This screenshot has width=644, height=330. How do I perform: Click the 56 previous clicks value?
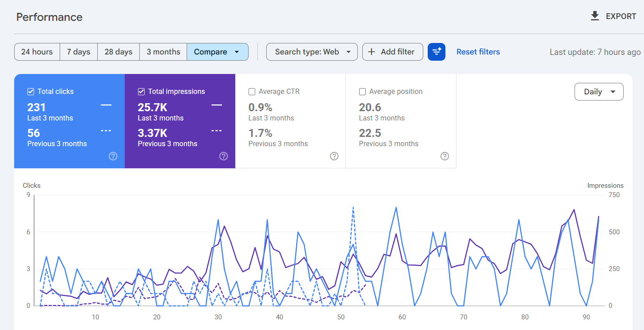(x=34, y=133)
